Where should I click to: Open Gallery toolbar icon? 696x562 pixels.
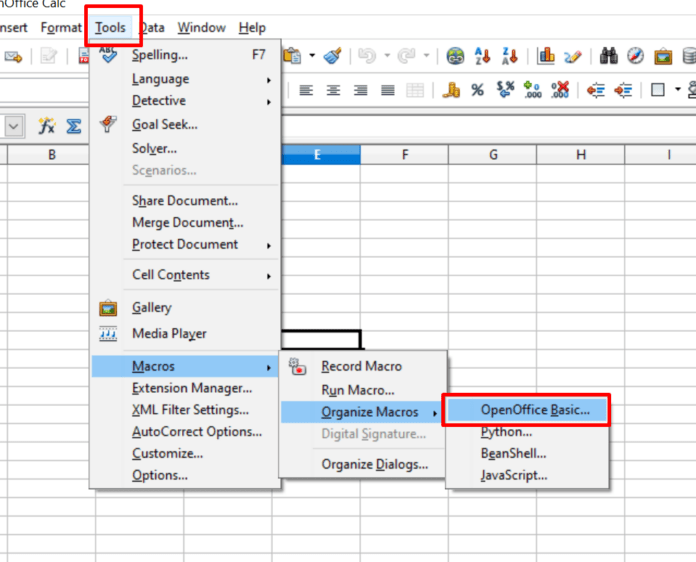pyautogui.click(x=663, y=57)
